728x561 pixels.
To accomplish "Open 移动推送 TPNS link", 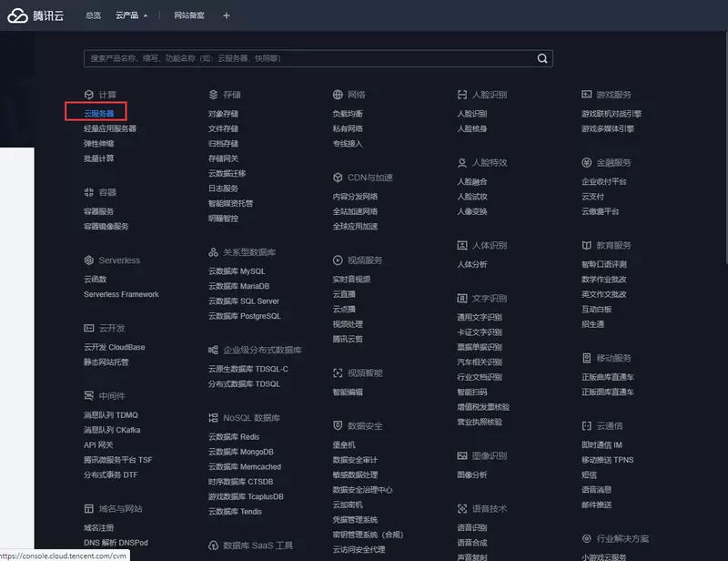I will click(607, 460).
